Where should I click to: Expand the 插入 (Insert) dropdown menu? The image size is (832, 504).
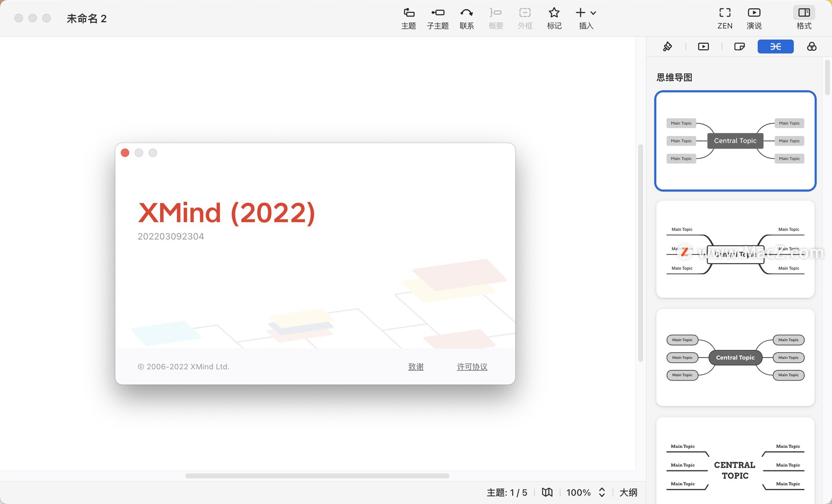tap(592, 13)
